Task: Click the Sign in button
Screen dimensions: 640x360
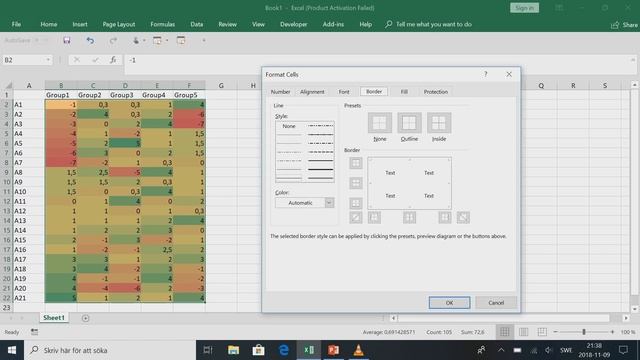Action: 524,8
